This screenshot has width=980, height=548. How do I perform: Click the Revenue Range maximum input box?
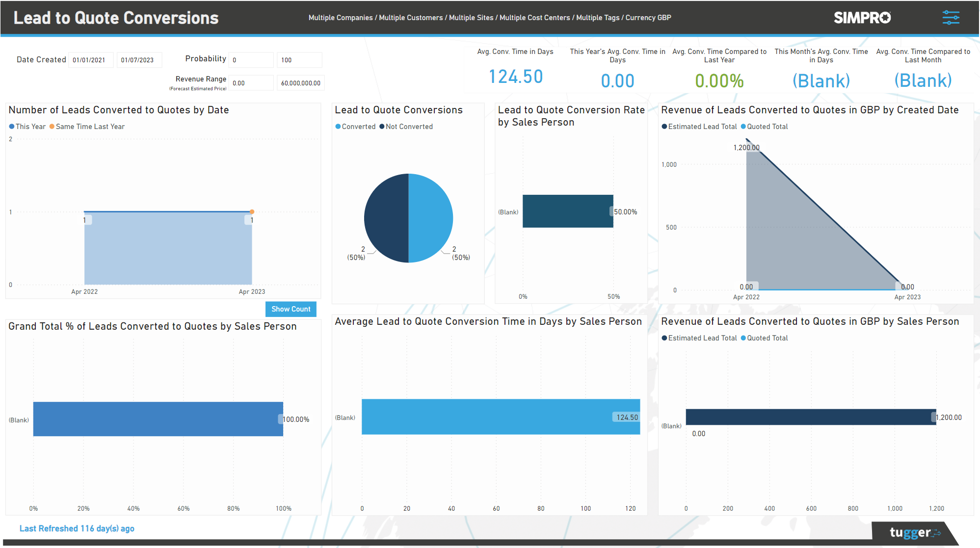300,82
